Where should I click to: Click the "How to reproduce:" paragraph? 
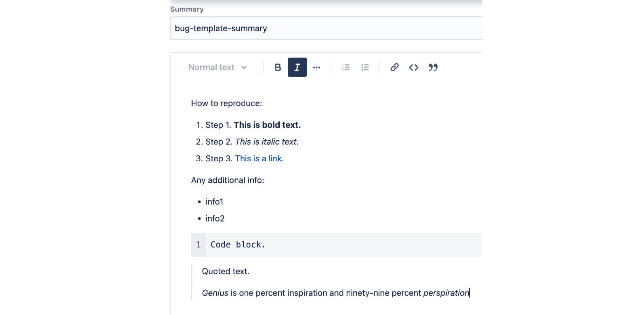(x=226, y=103)
